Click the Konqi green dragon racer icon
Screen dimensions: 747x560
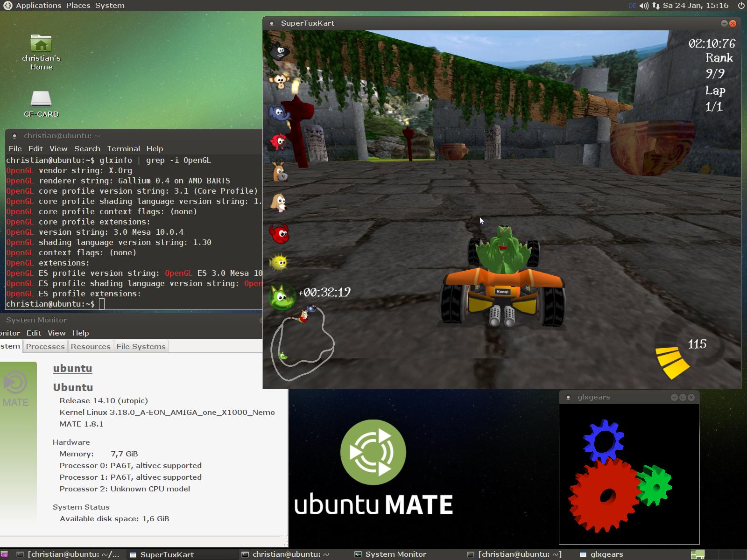pyautogui.click(x=282, y=296)
